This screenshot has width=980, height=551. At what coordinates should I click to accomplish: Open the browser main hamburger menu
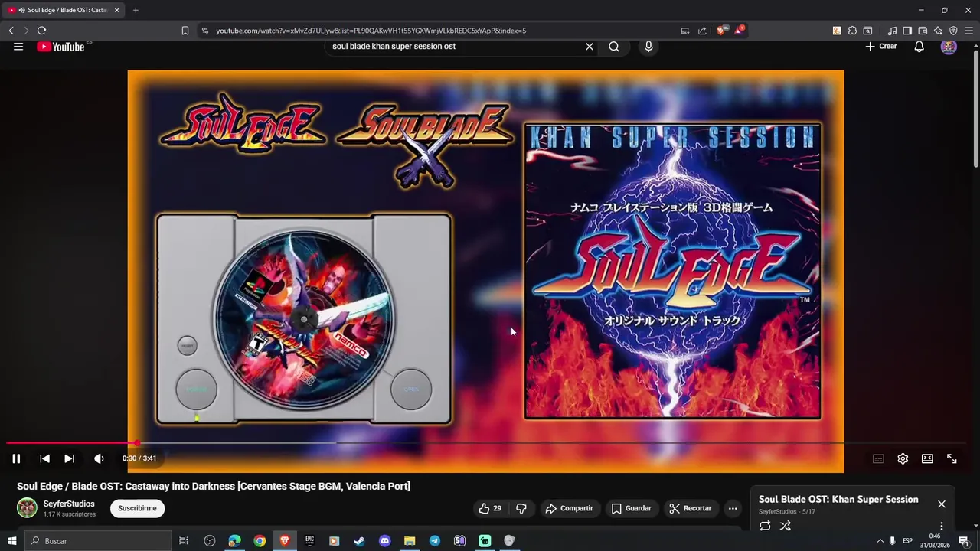click(969, 31)
